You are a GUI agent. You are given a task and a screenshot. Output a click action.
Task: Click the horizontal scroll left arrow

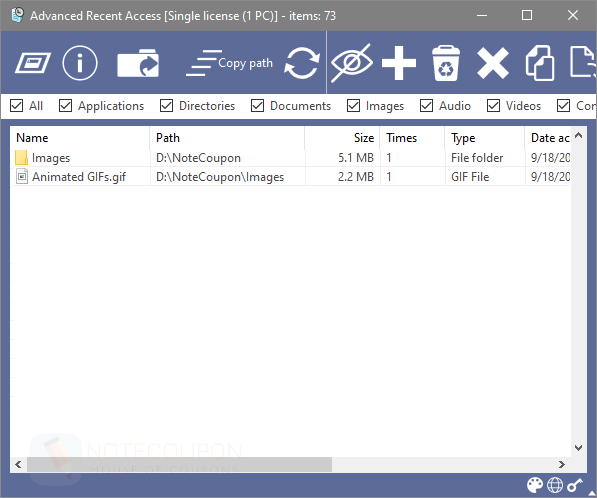pyautogui.click(x=18, y=464)
